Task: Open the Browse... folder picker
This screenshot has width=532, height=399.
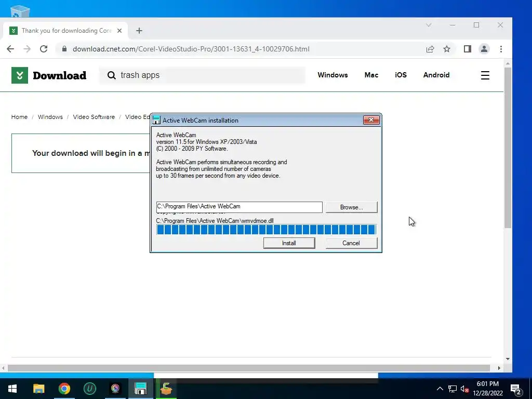Action: (351, 207)
